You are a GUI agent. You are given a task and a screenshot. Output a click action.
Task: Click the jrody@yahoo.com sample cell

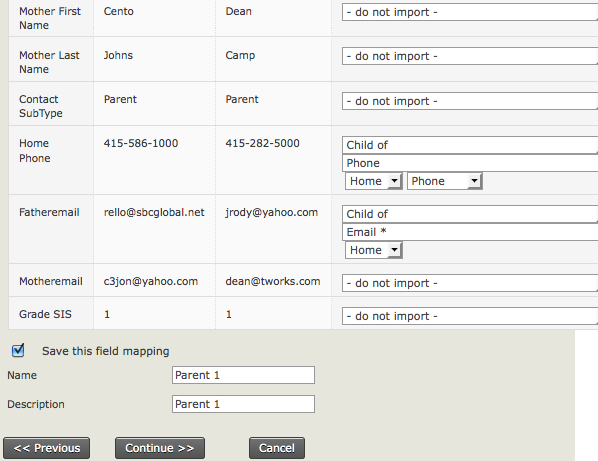(272, 212)
